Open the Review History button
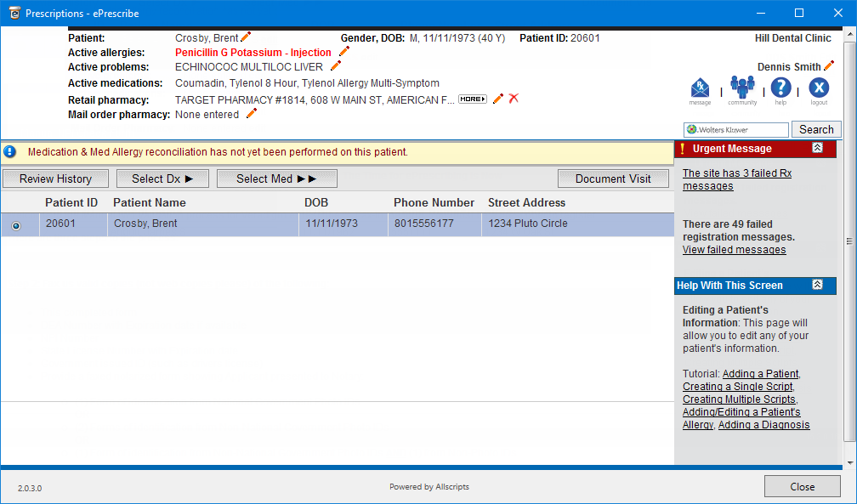 point(55,178)
